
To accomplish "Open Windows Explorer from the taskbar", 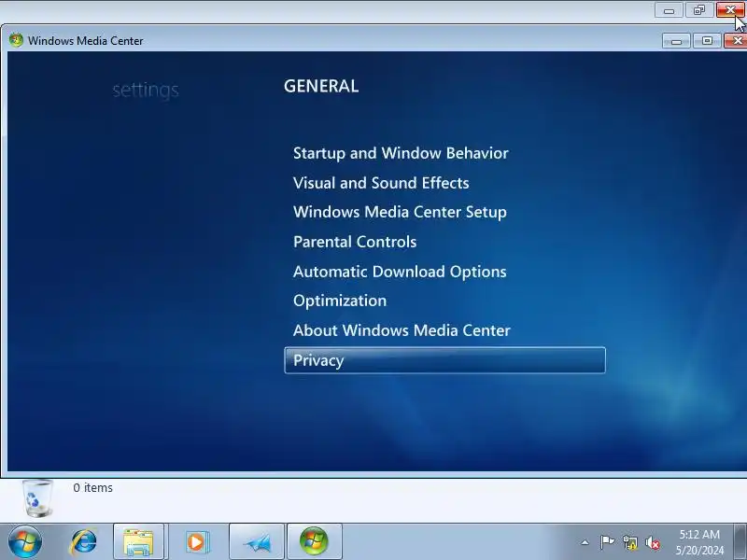I will coord(138,542).
